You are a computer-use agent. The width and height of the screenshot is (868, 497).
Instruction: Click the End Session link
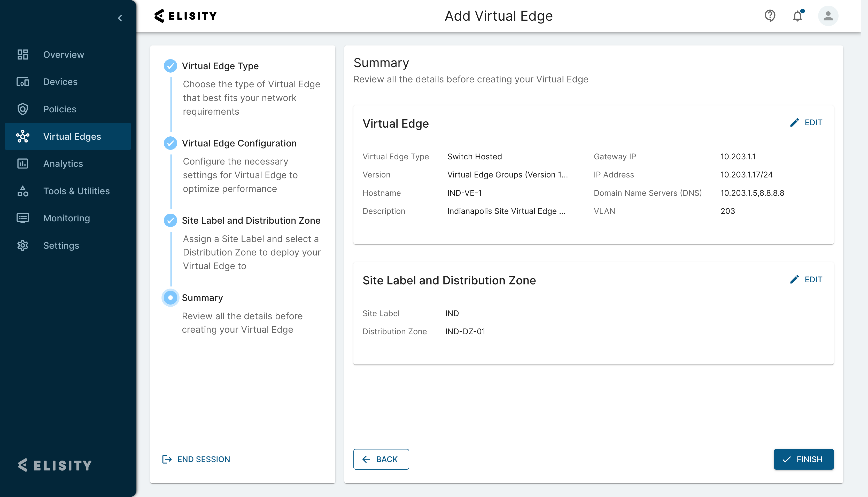[196, 459]
